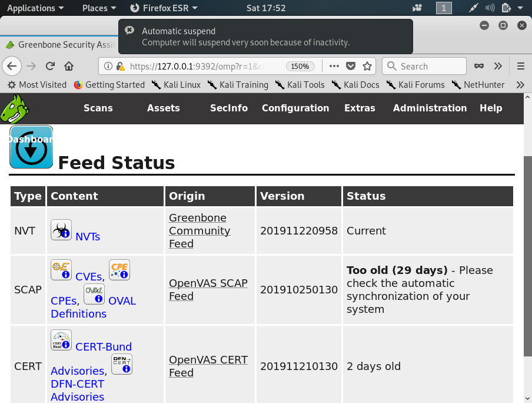Open the Dashboard feed icon
The image size is (532, 403).
31,147
